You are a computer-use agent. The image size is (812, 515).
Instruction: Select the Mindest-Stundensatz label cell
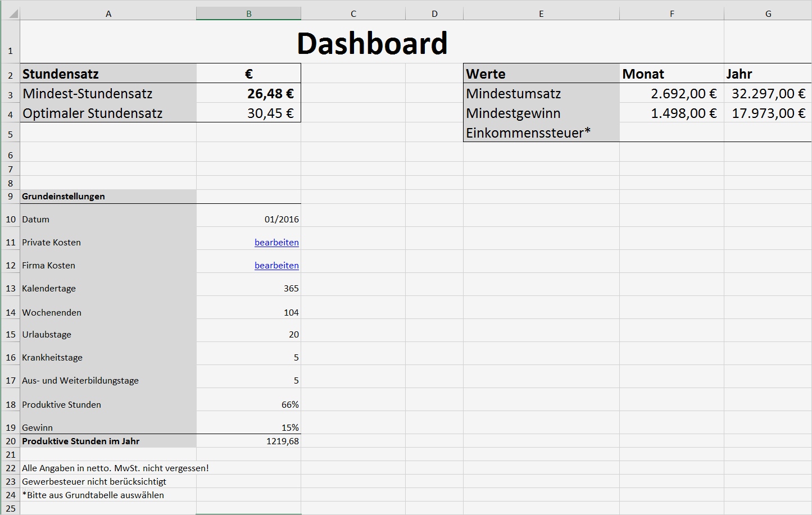(108, 93)
